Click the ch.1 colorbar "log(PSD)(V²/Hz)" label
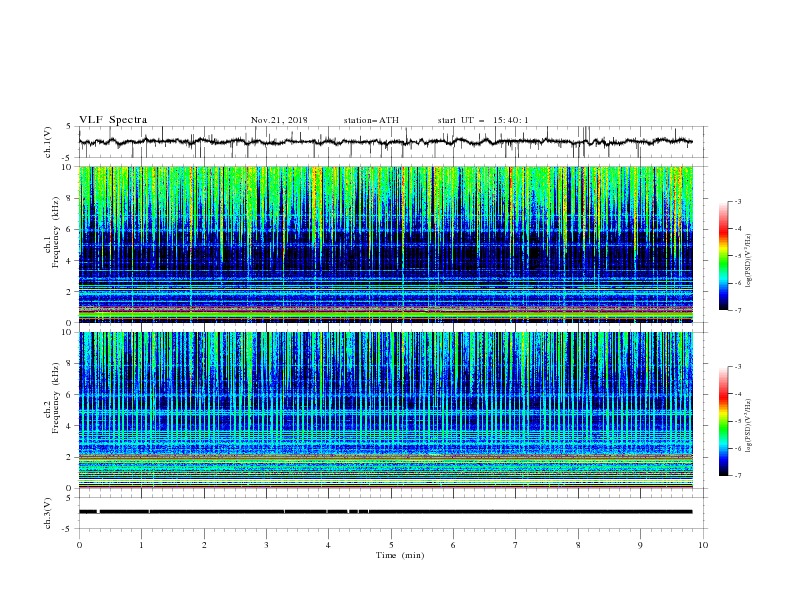792x612 pixels. pos(749,261)
